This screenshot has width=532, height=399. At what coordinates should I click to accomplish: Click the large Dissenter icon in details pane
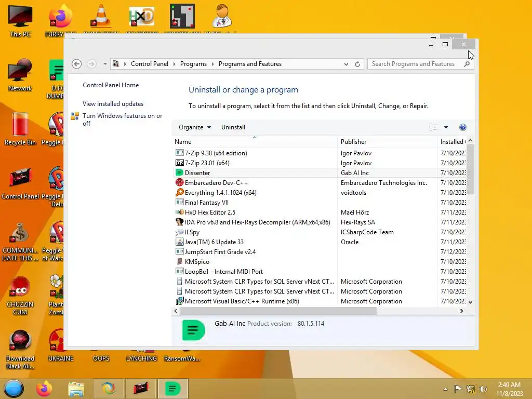point(193,330)
